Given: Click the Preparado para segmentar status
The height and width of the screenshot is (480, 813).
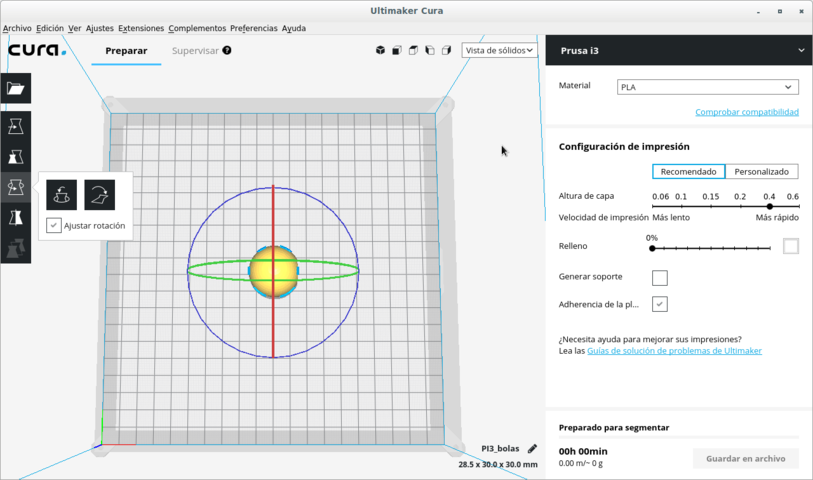Looking at the screenshot, I should 614,428.
